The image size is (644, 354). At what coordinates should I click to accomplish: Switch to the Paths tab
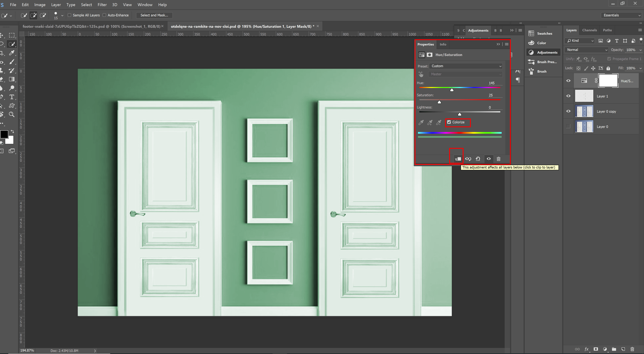click(607, 30)
